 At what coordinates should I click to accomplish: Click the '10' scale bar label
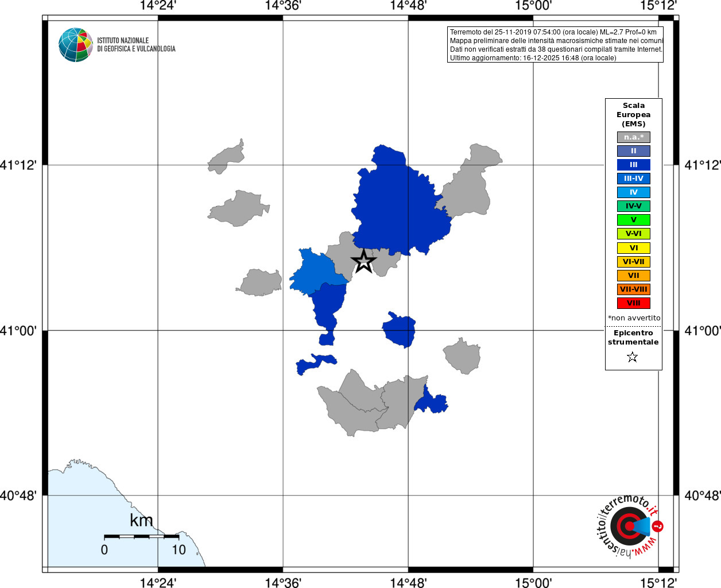pyautogui.click(x=179, y=550)
